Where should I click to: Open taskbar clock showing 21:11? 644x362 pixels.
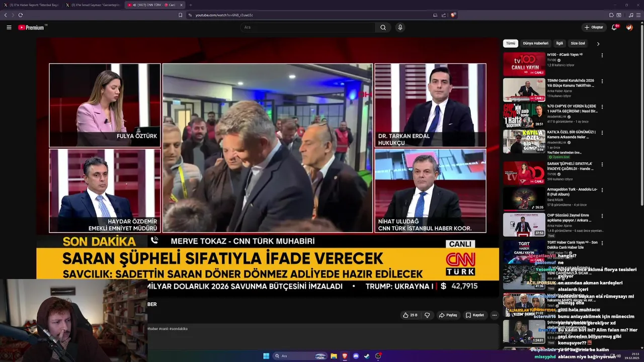point(632,356)
